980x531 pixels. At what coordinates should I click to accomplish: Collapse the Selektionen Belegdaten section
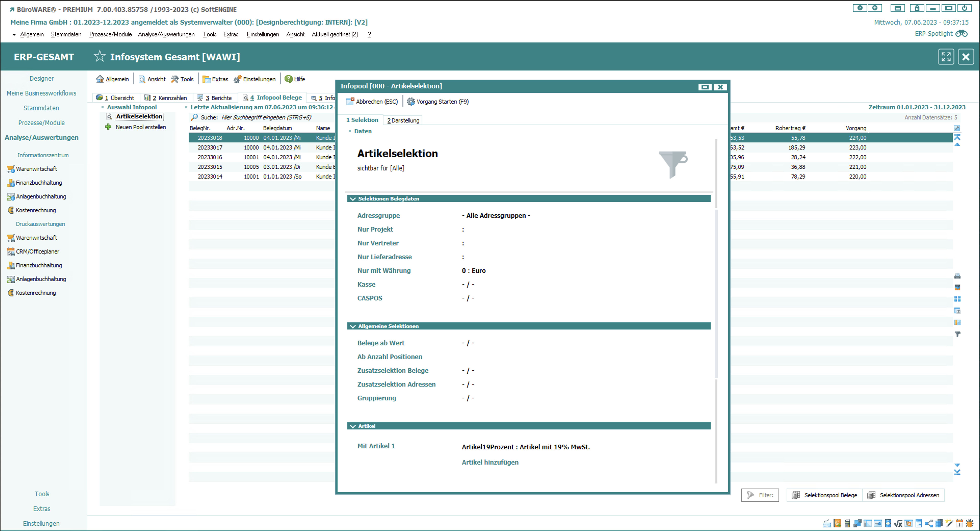click(x=353, y=199)
